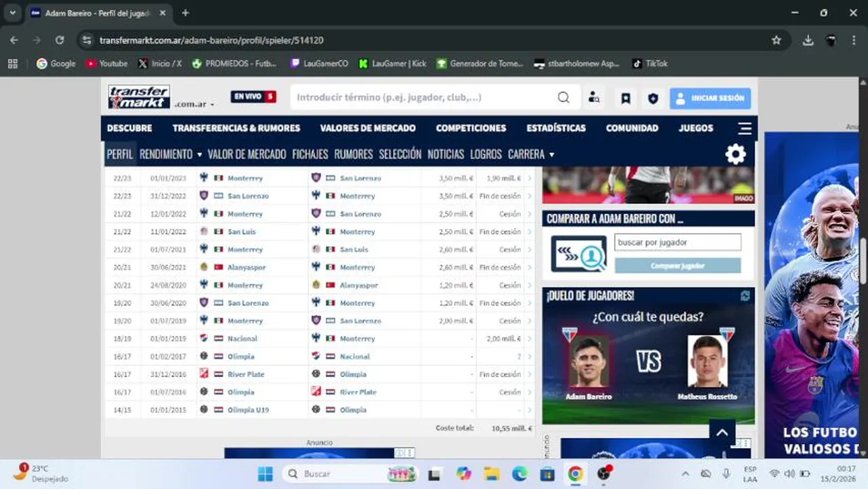Image resolution: width=868 pixels, height=489 pixels.
Task: Open Chrome three-dot menu
Action: (854, 40)
